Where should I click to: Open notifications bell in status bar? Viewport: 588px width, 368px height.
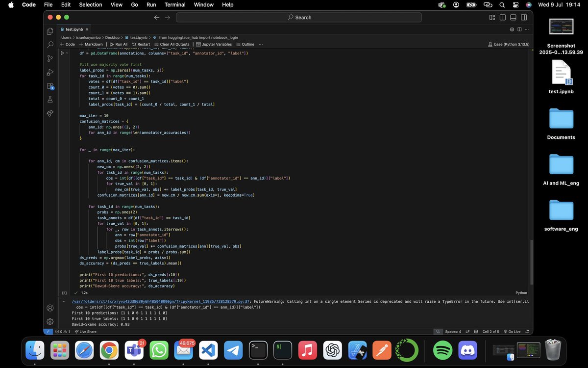click(x=527, y=332)
